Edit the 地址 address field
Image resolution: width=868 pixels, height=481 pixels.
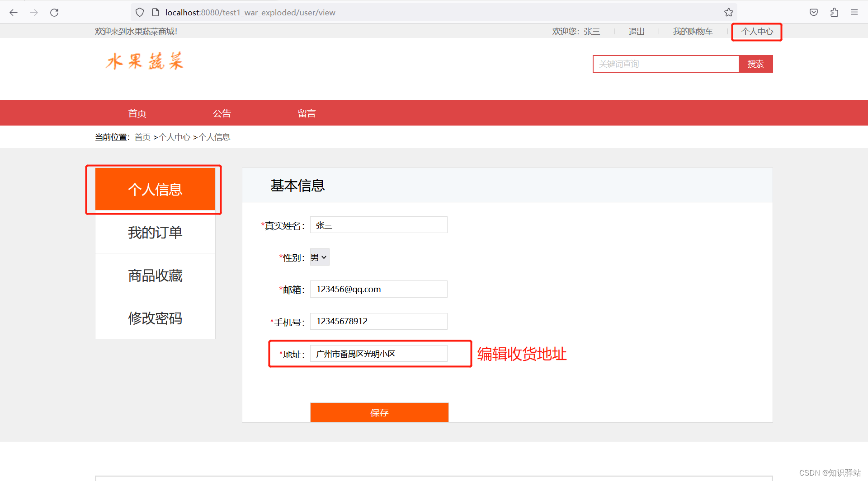click(x=379, y=354)
